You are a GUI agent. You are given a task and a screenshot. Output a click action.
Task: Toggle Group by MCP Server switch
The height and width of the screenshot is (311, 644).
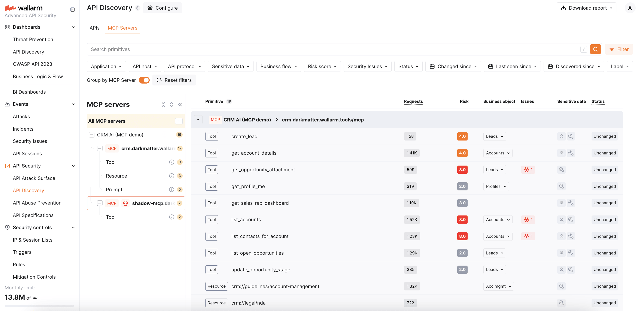[144, 80]
